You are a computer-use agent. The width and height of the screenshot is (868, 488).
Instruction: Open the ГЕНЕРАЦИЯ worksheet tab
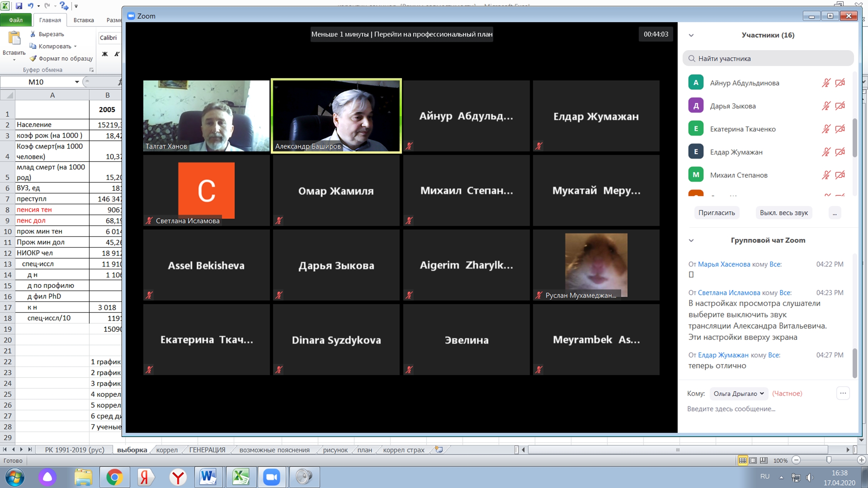207,450
